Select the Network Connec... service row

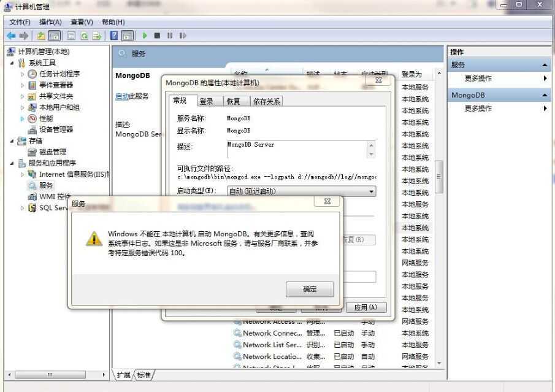(x=333, y=333)
